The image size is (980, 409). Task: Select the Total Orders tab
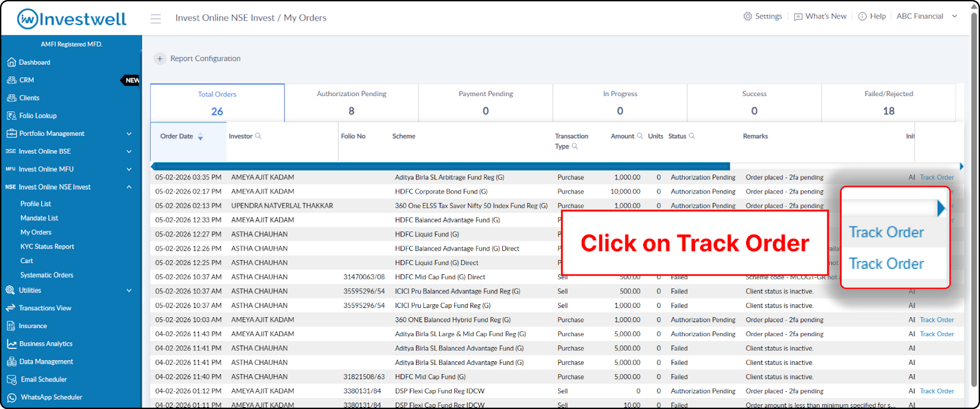point(217,103)
